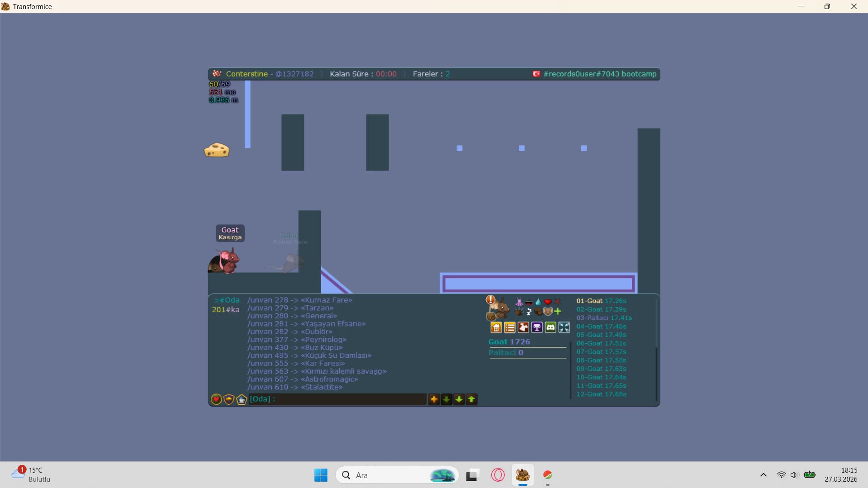868x488 pixels.
Task: Click the dark green down arrow chat button
Action: [446, 399]
